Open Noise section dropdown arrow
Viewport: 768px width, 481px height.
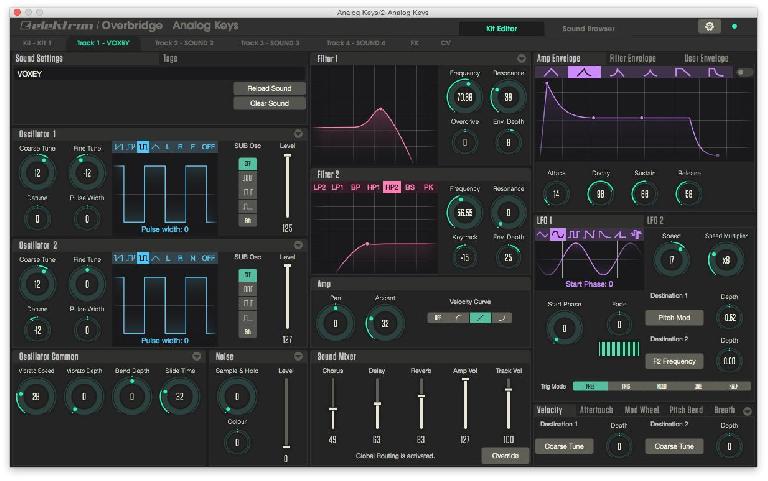pyautogui.click(x=298, y=357)
